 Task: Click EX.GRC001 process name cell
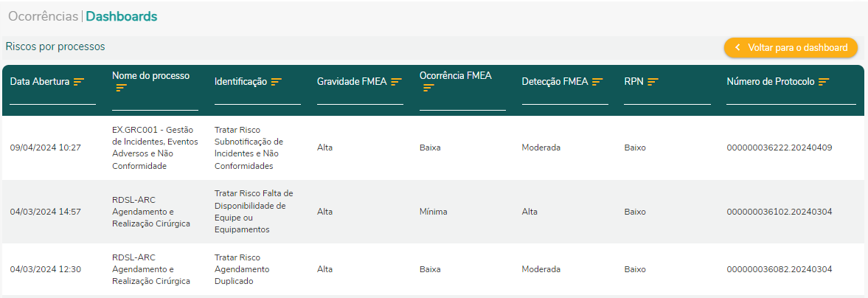[155, 148]
